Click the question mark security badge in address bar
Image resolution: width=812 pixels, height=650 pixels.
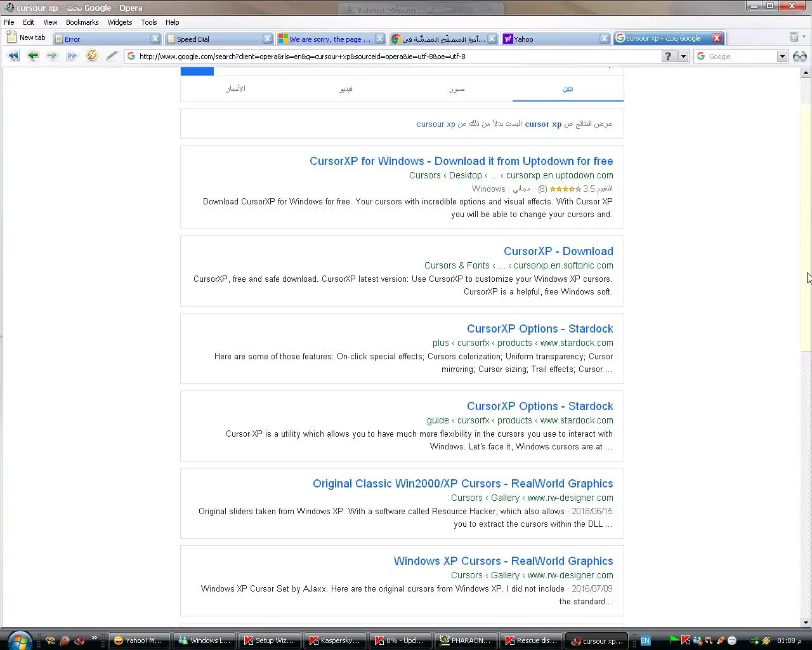[668, 56]
